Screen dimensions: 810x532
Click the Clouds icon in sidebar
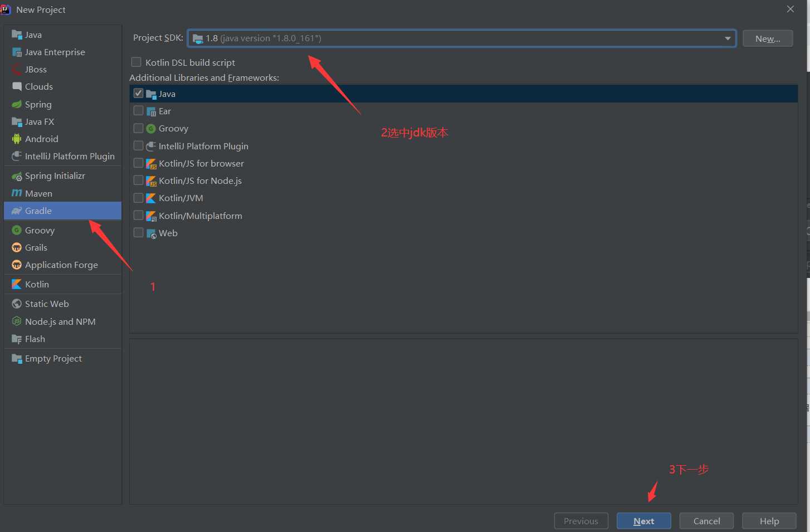pyautogui.click(x=17, y=87)
